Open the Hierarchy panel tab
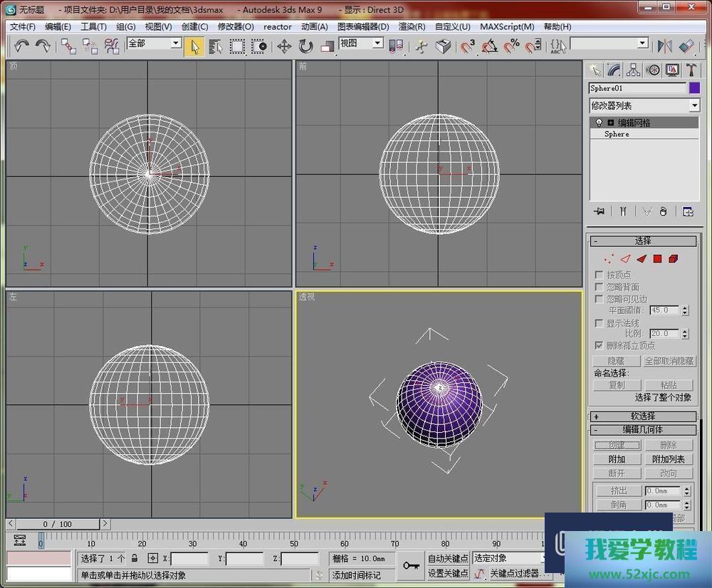This screenshot has height=588, width=712. click(633, 70)
